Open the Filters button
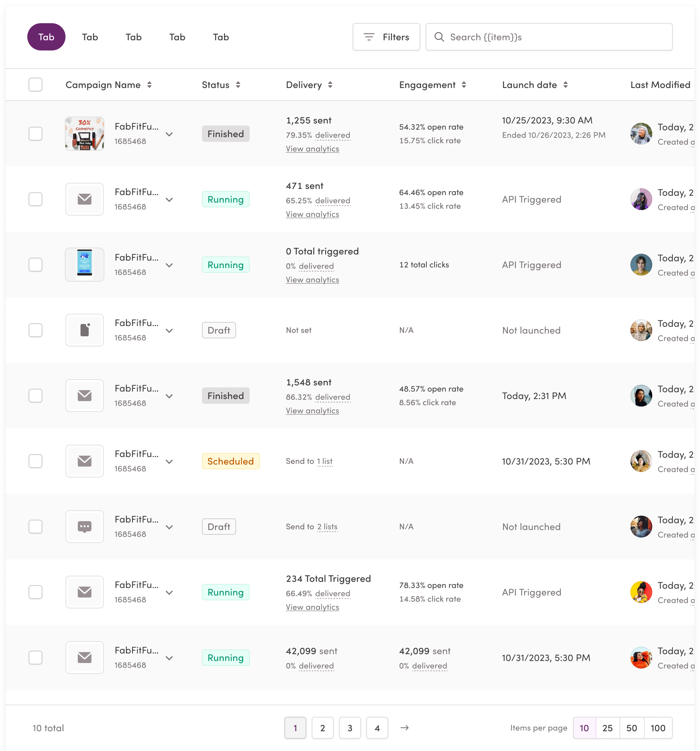The width and height of the screenshot is (700, 751). (386, 37)
